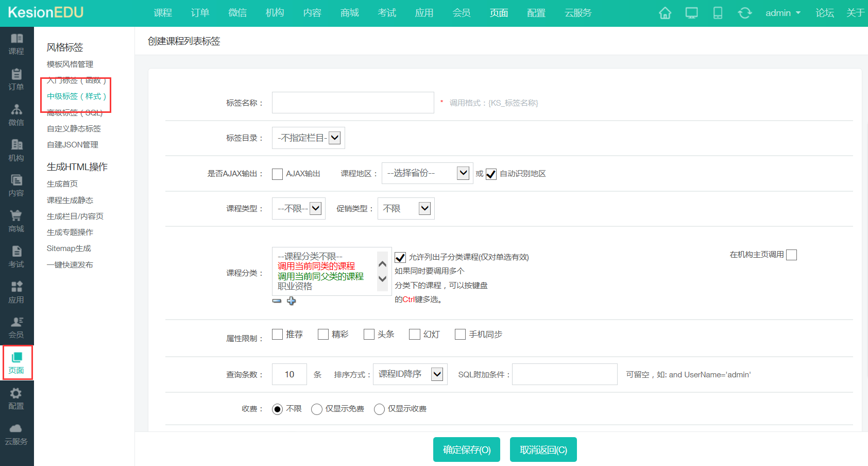Select 职业资格 in category list
The width and height of the screenshot is (868, 466).
[x=295, y=286]
